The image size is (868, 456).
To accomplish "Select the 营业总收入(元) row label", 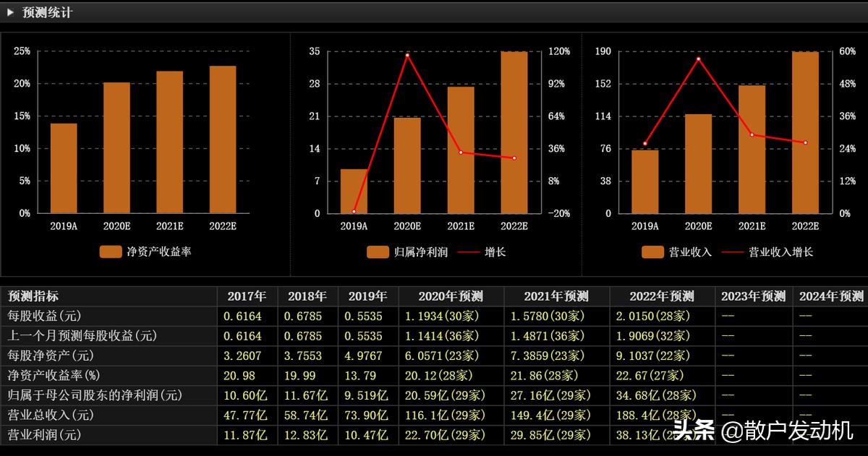I will (x=51, y=415).
